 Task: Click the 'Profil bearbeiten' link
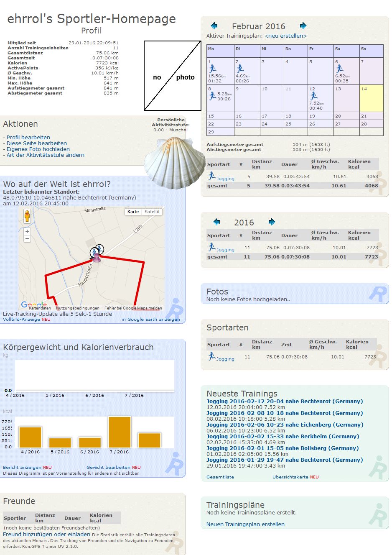(28, 138)
